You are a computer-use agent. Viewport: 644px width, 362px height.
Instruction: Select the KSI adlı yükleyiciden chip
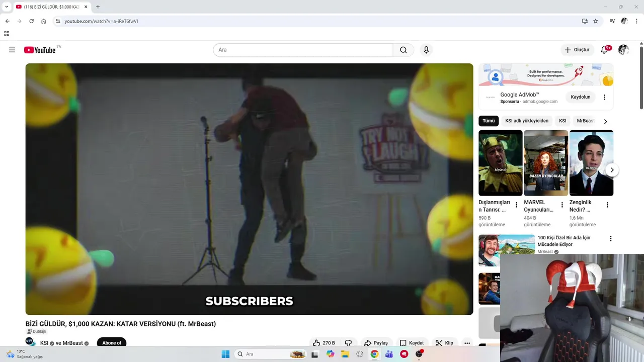(527, 121)
